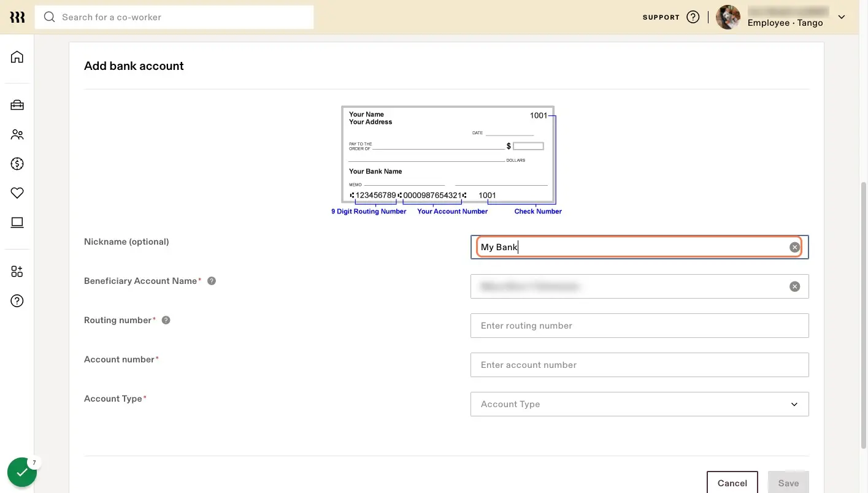Click the profile avatar photo
Screen dimensions: 868x493
coord(728,17)
